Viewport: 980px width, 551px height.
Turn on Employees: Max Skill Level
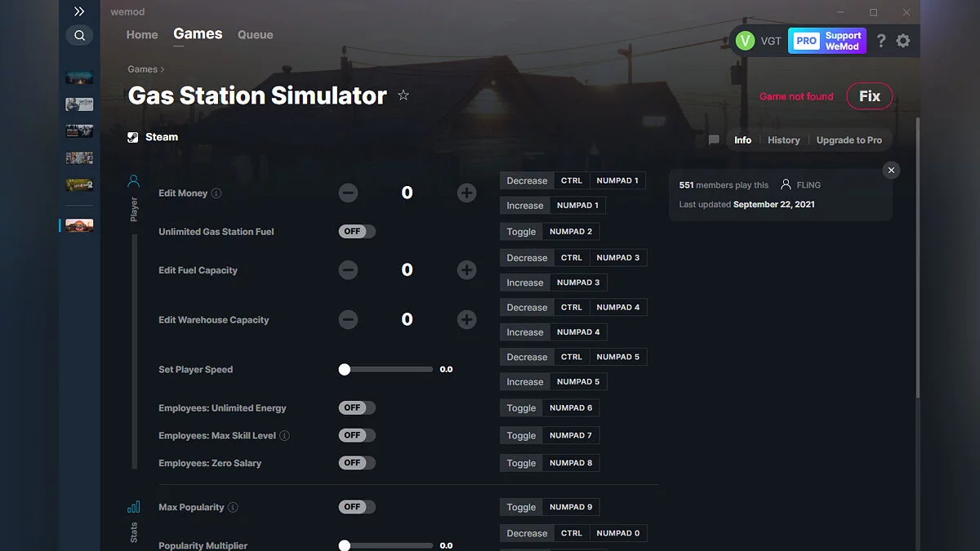pyautogui.click(x=356, y=435)
